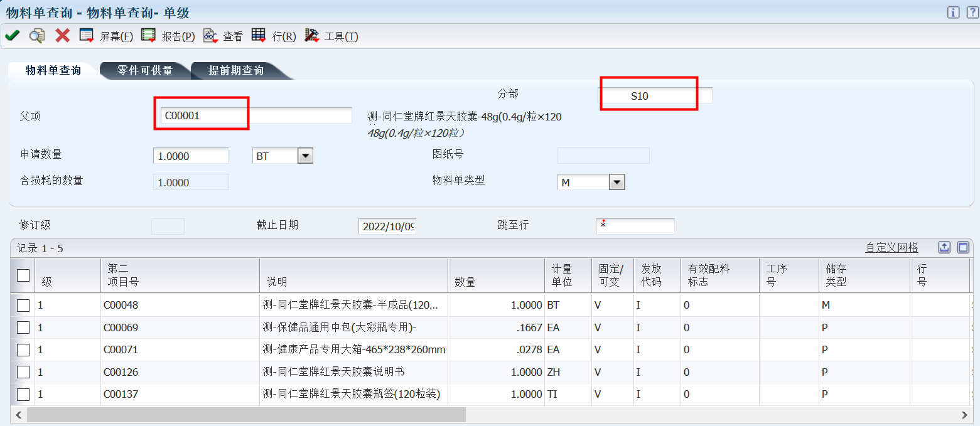Click the red X cancel icon

[62, 36]
